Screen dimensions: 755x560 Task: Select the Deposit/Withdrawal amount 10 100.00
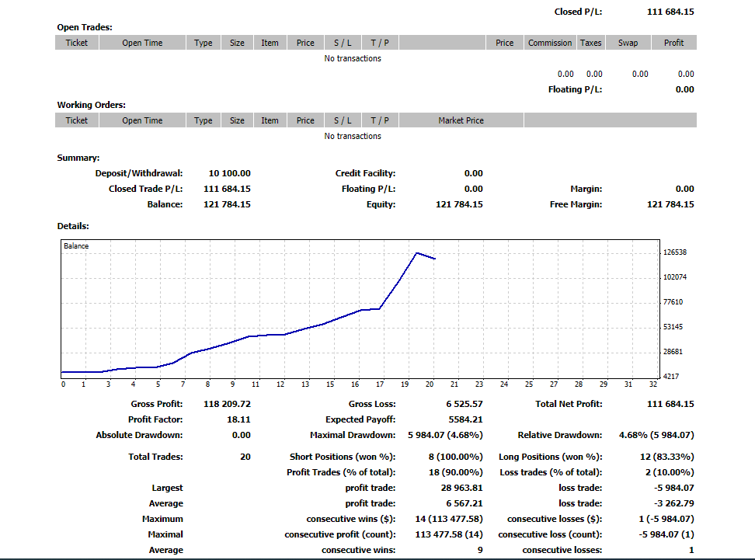click(x=229, y=173)
